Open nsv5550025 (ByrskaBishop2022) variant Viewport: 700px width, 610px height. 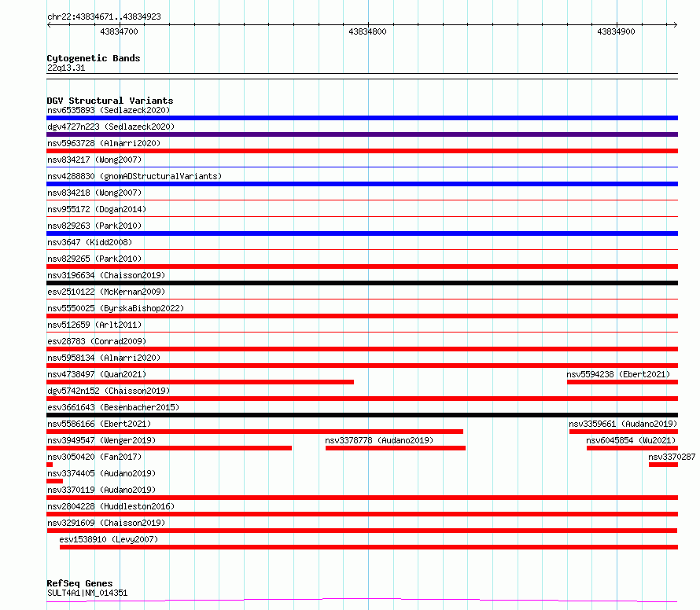pos(116,308)
